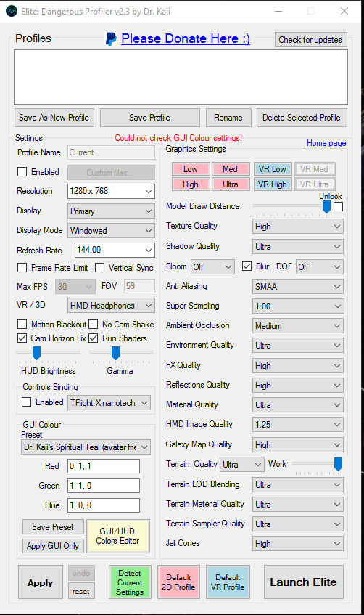Viewport: 364px width, 615px height.
Task: Click Default VR Profile button
Action: [x=228, y=582]
